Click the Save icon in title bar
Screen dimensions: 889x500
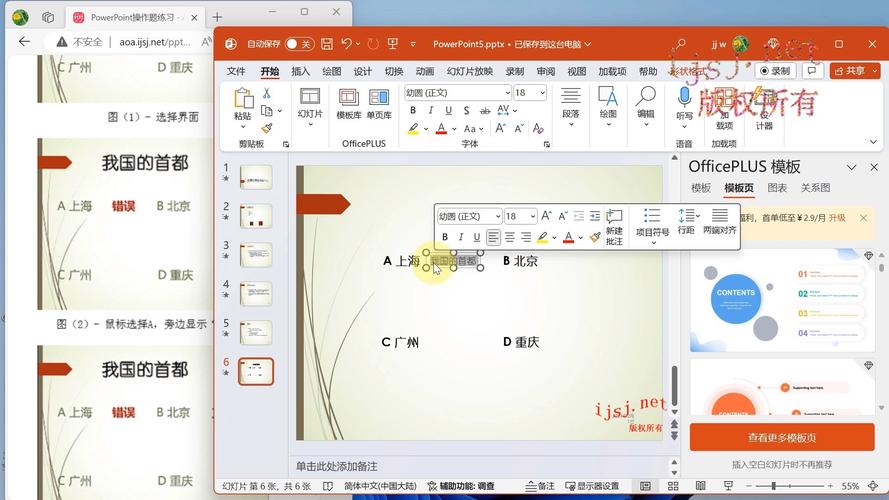(x=327, y=44)
